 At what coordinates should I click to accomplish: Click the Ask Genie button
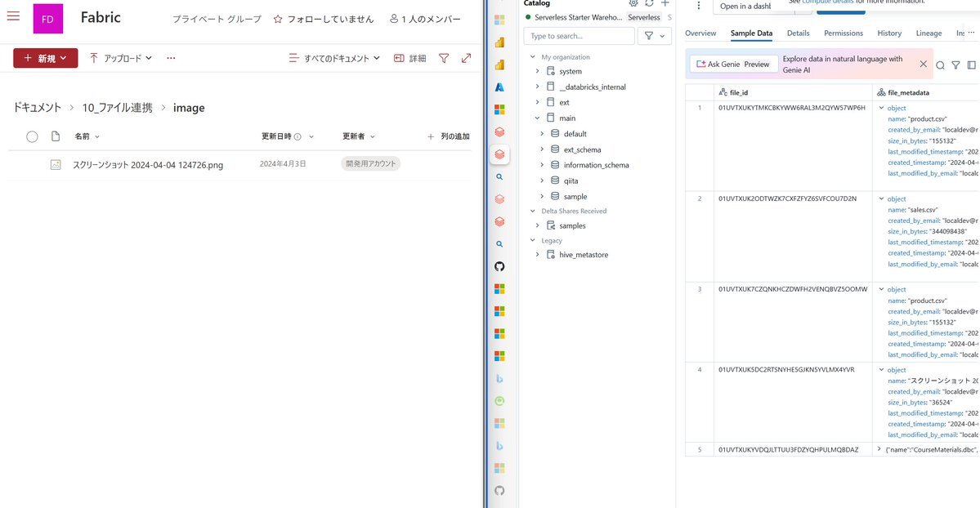pyautogui.click(x=734, y=64)
